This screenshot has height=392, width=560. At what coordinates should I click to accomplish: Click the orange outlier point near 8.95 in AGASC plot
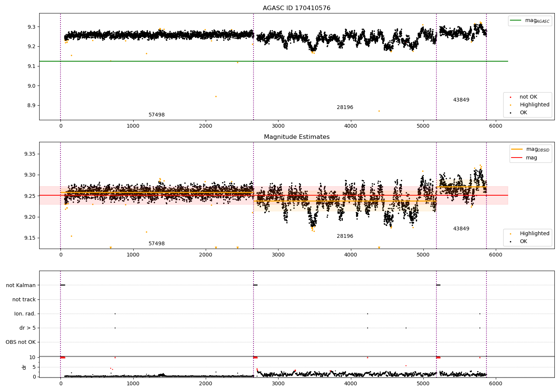(216, 96)
